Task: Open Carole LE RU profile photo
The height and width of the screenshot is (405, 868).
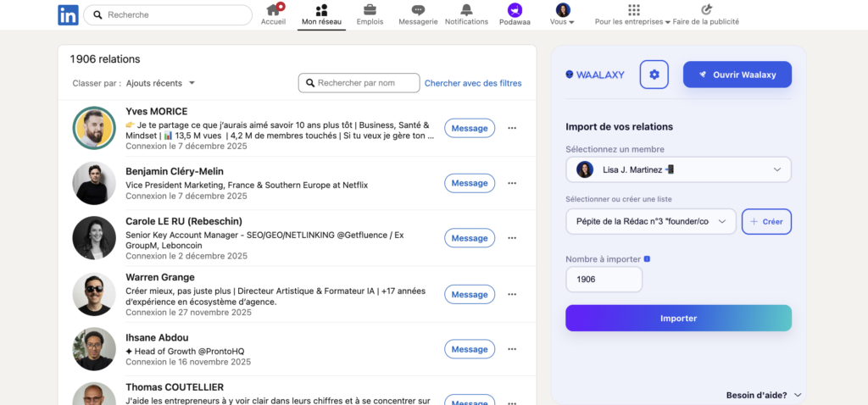Action: 94,238
